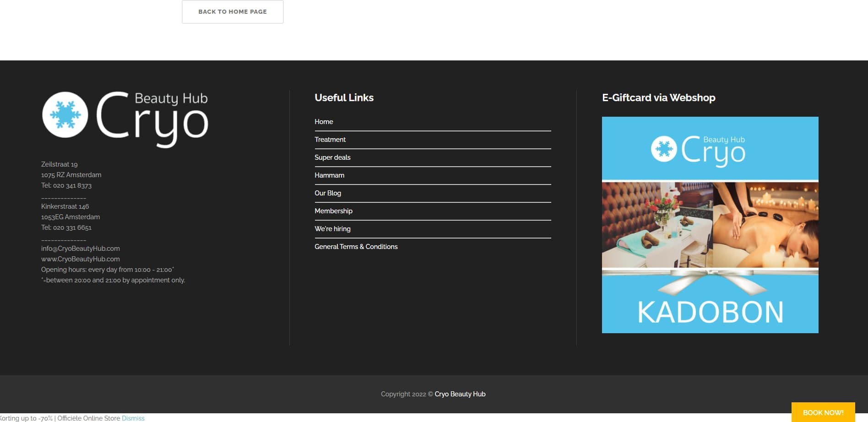Viewport: 868px width, 422px height.
Task: Select the info@CryoBeautyHub.com email address
Action: [81, 249]
